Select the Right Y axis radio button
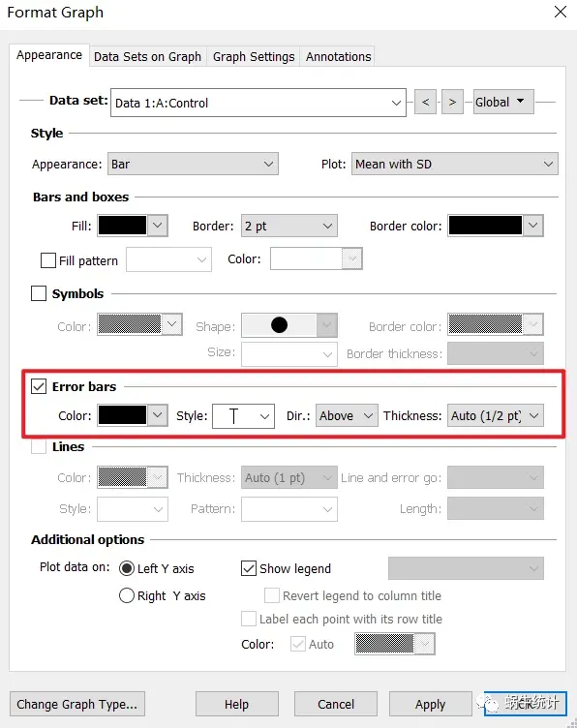This screenshot has width=577, height=728. [127, 595]
